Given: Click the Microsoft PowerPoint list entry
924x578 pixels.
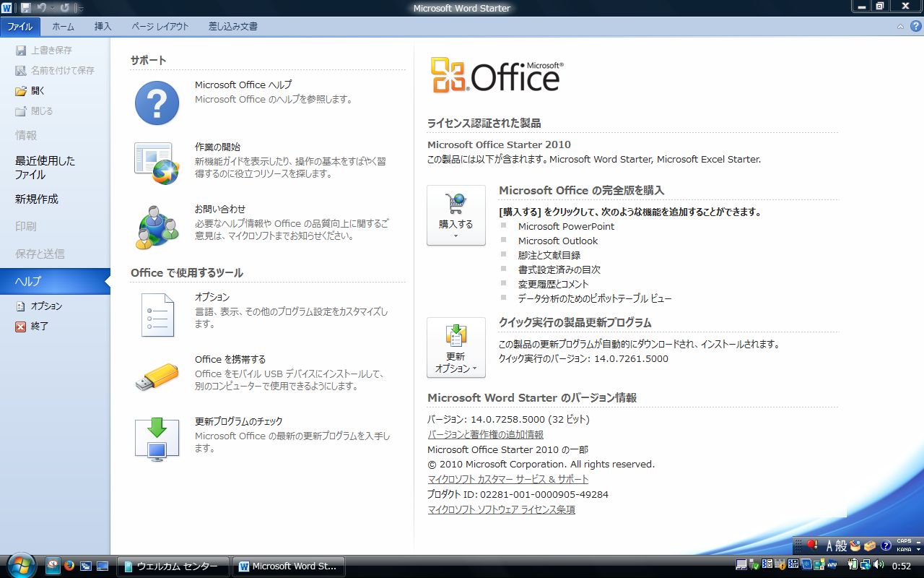Looking at the screenshot, I should point(567,227).
